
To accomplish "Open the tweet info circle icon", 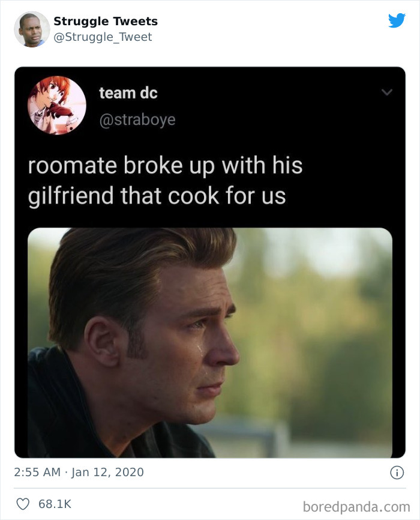I will click(397, 473).
